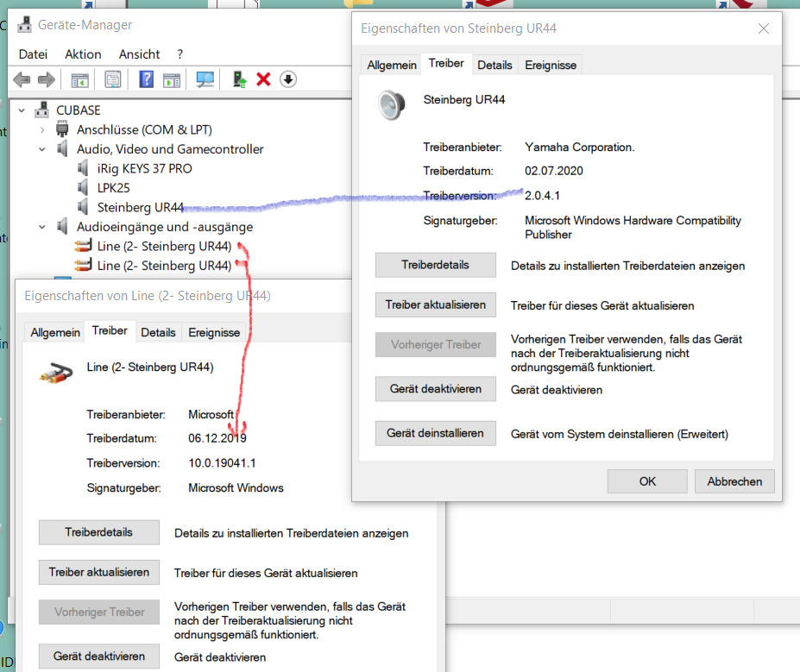
Task: Select the LPK25 device
Action: tap(113, 188)
